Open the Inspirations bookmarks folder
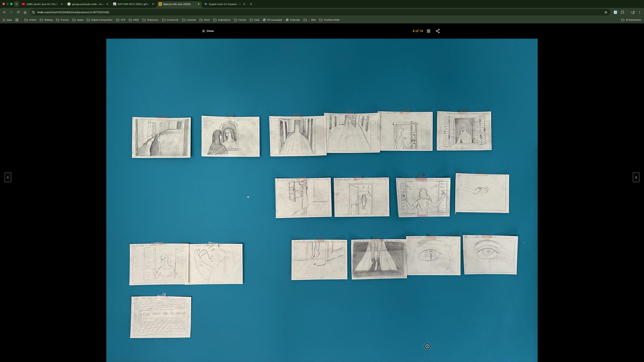The image size is (644, 362). [x=222, y=20]
